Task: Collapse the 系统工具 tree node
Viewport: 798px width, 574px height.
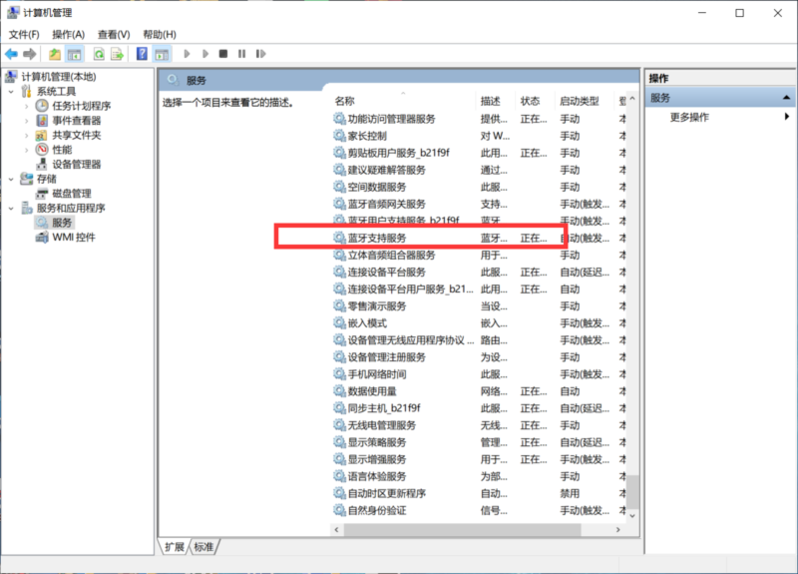Action: (11, 91)
